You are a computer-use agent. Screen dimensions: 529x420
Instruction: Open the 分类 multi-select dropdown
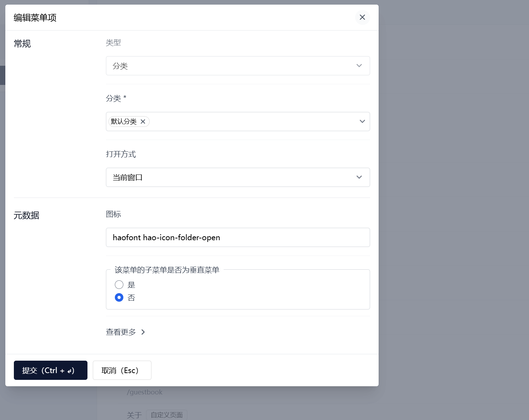249,122
